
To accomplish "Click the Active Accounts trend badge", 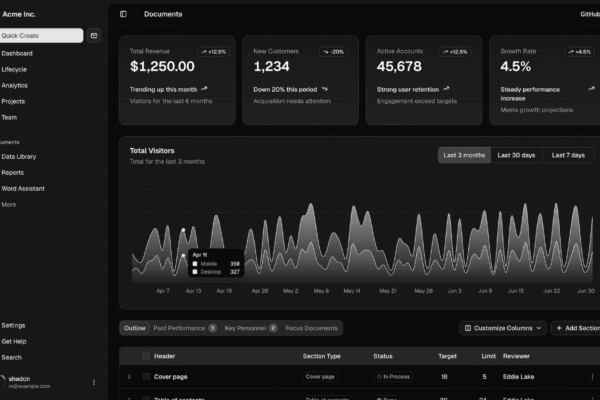I will click(x=454, y=51).
